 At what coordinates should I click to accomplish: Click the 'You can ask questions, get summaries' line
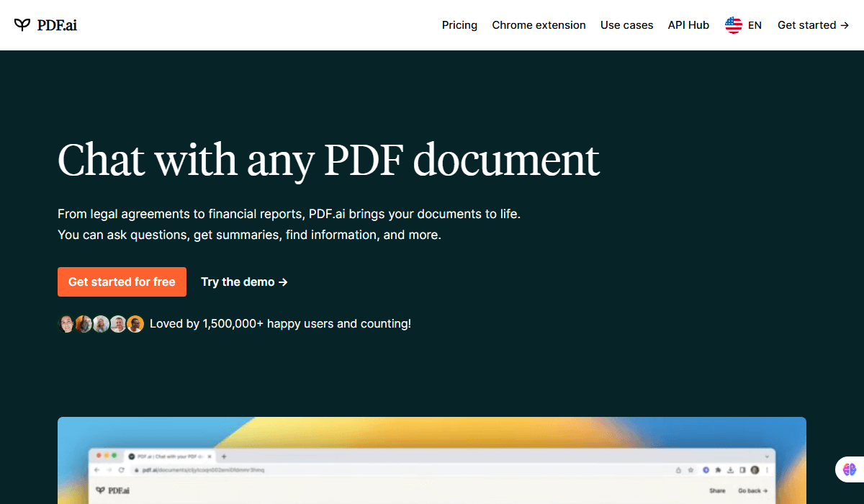(249, 235)
